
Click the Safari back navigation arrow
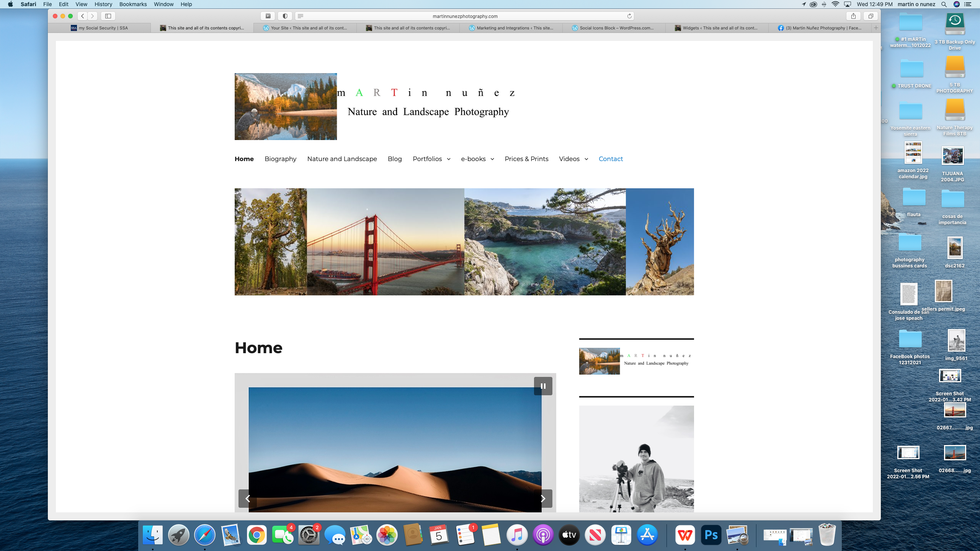tap(83, 16)
